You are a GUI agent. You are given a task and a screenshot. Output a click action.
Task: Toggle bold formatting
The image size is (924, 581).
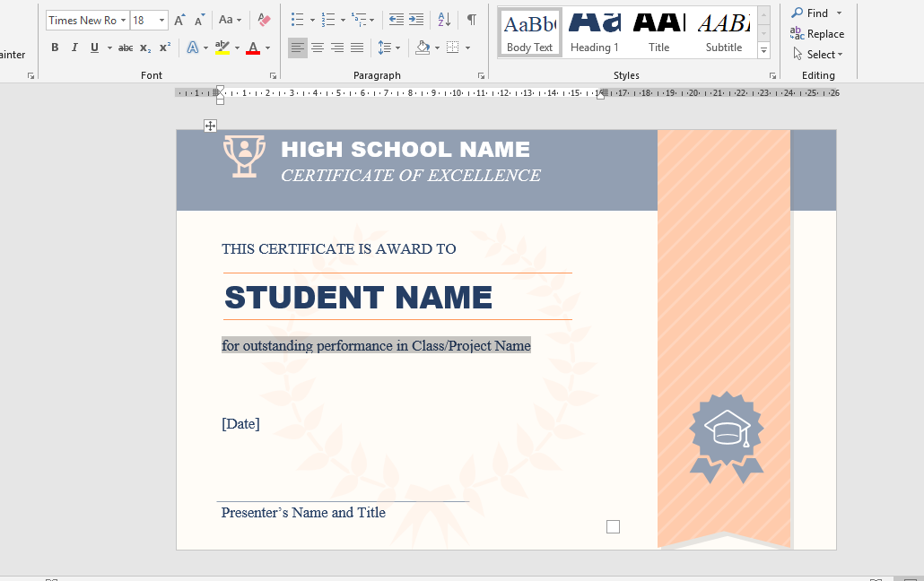tap(55, 47)
